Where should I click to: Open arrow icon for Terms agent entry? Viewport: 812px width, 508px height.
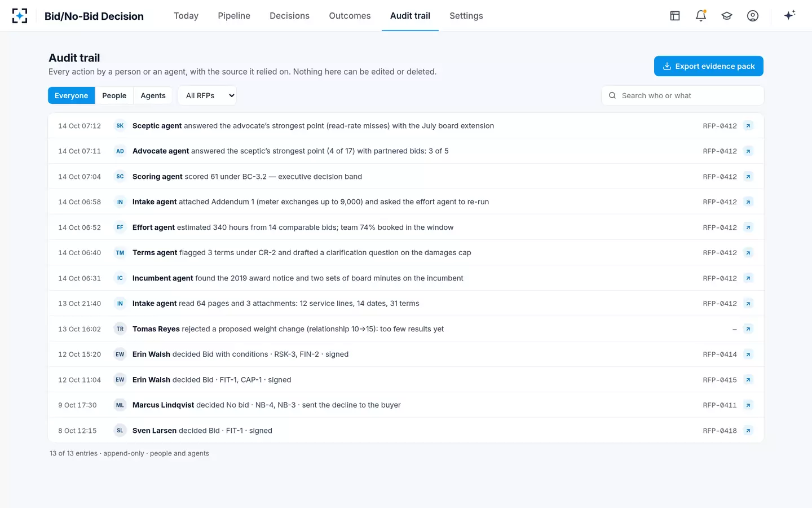coord(748,253)
